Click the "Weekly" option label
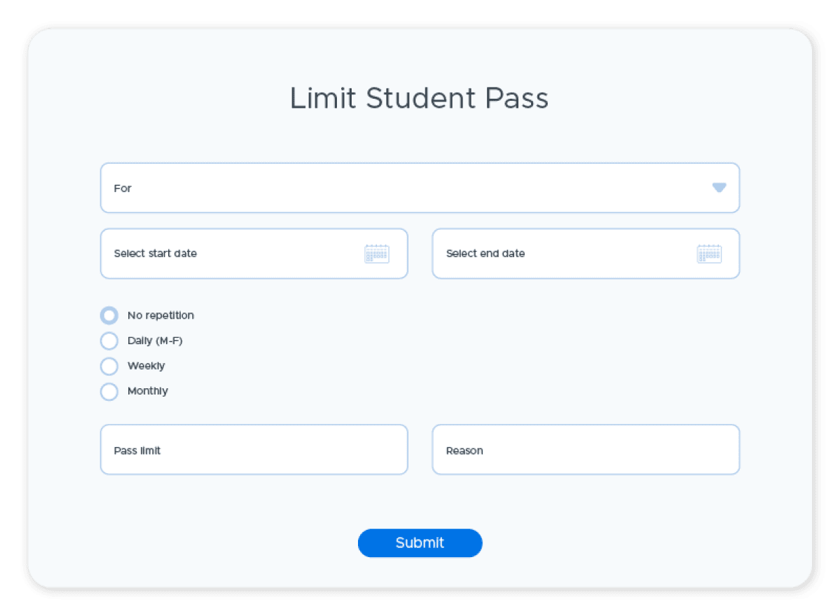The width and height of the screenshot is (840, 616). [146, 366]
